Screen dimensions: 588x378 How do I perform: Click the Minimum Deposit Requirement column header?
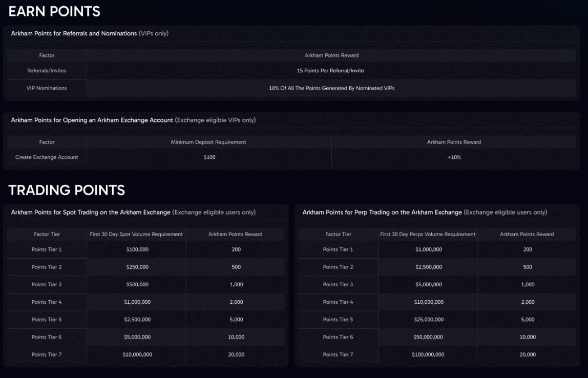[208, 142]
